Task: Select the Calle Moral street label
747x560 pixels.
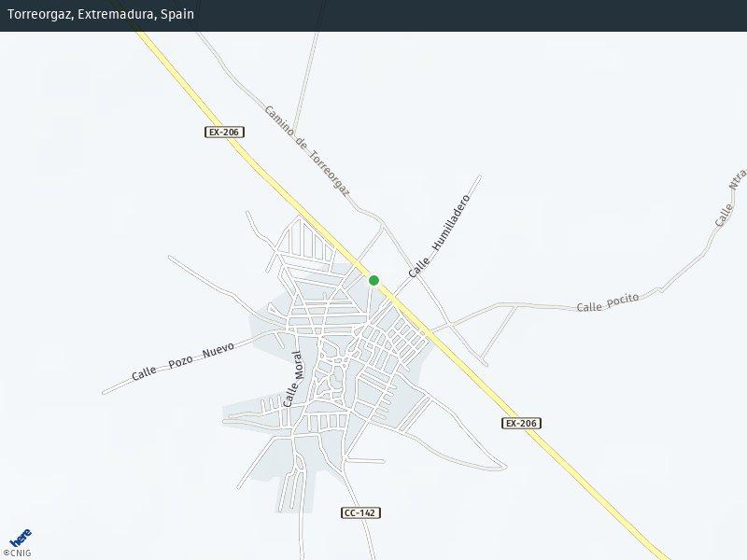Action: [292, 378]
